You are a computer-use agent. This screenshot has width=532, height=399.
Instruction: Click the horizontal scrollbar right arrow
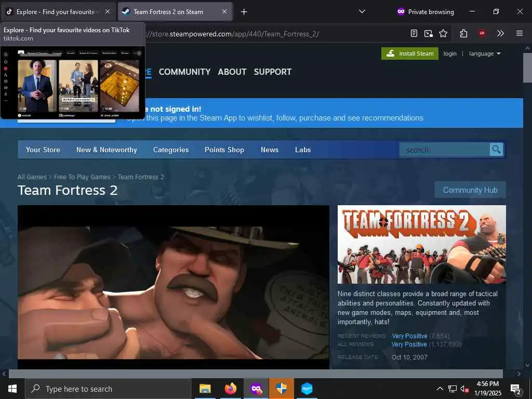pyautogui.click(x=519, y=374)
